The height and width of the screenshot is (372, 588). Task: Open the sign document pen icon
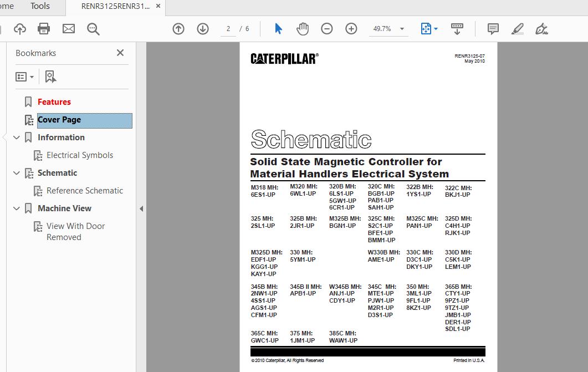tap(541, 29)
